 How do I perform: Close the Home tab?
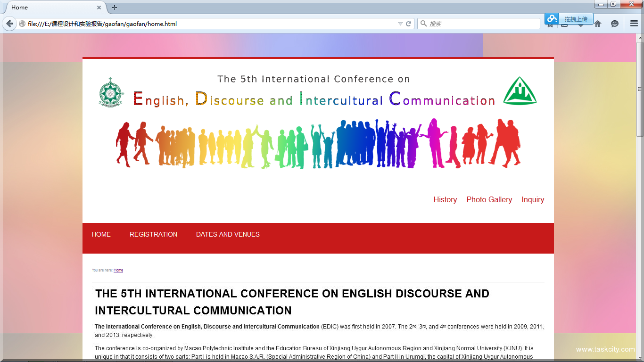(99, 8)
